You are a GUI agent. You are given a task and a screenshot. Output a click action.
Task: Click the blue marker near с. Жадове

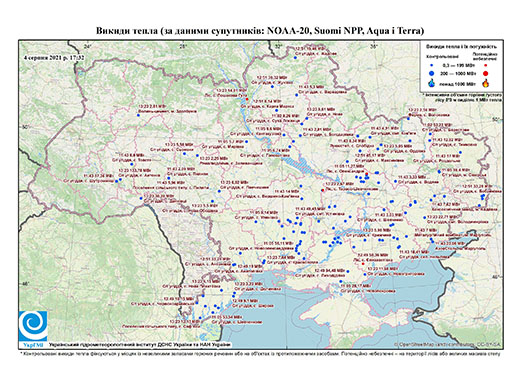[x=295, y=58]
